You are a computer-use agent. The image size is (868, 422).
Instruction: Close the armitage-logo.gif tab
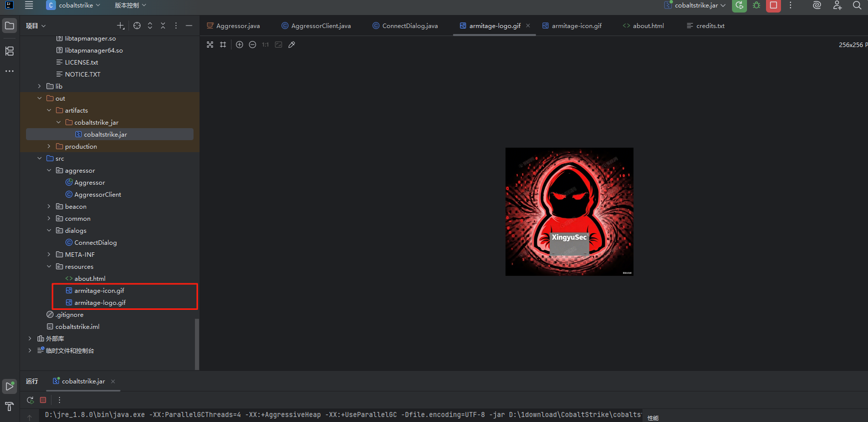click(x=528, y=26)
